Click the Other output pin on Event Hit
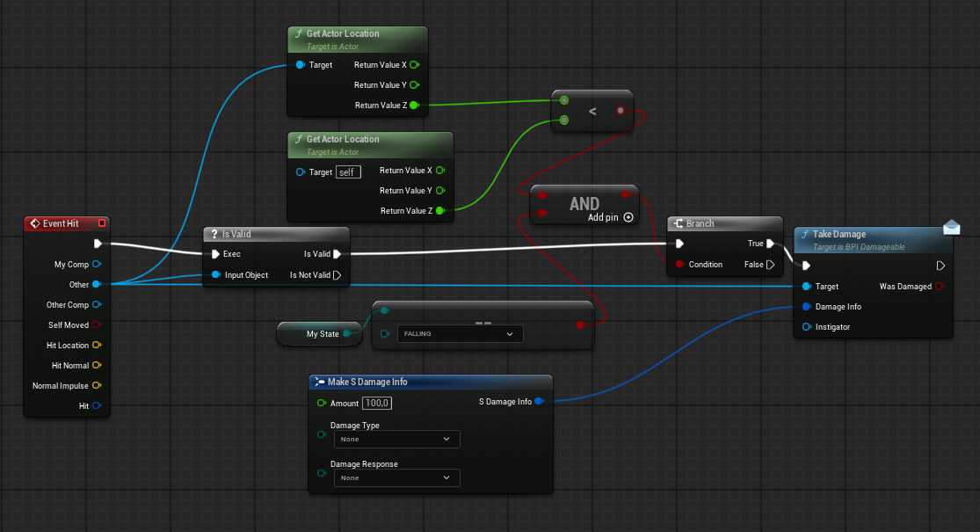 (97, 284)
